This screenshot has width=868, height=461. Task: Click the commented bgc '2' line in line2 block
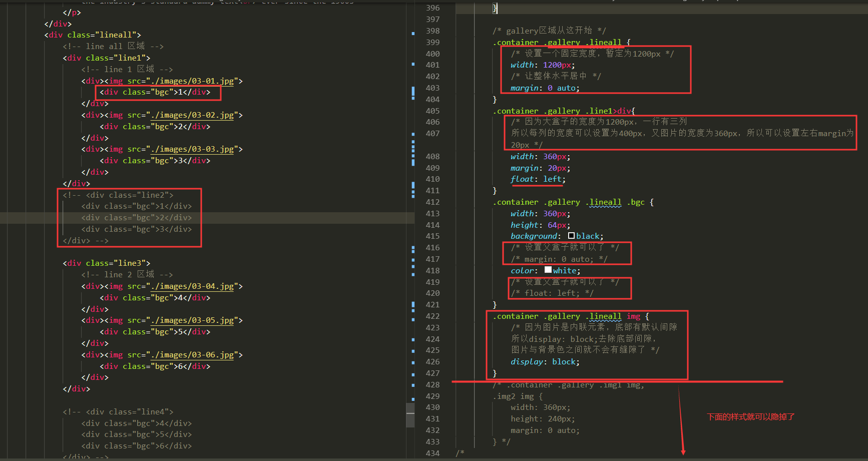(x=137, y=218)
